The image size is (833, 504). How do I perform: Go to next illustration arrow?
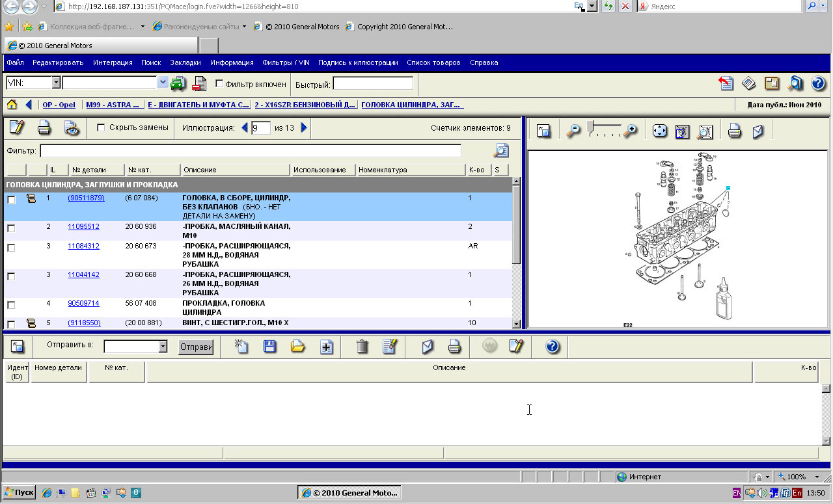click(x=304, y=128)
